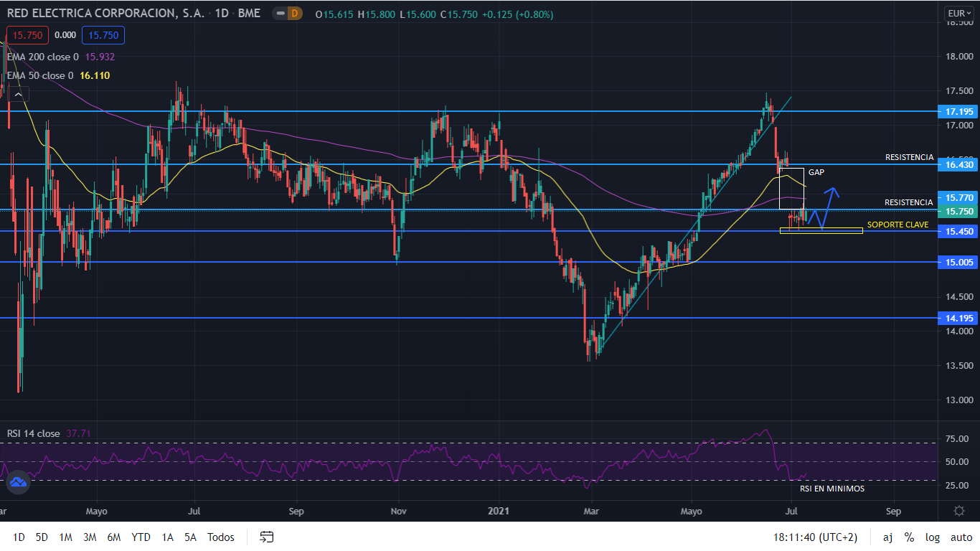The height and width of the screenshot is (551, 980).
Task: Collapse the indicator legend with chevron
Action: click(18, 94)
